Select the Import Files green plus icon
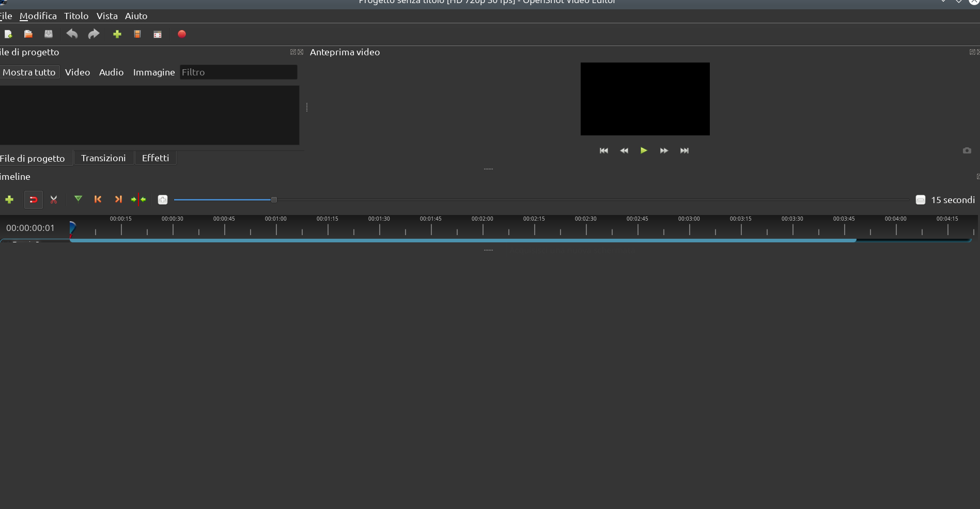 [x=117, y=34]
